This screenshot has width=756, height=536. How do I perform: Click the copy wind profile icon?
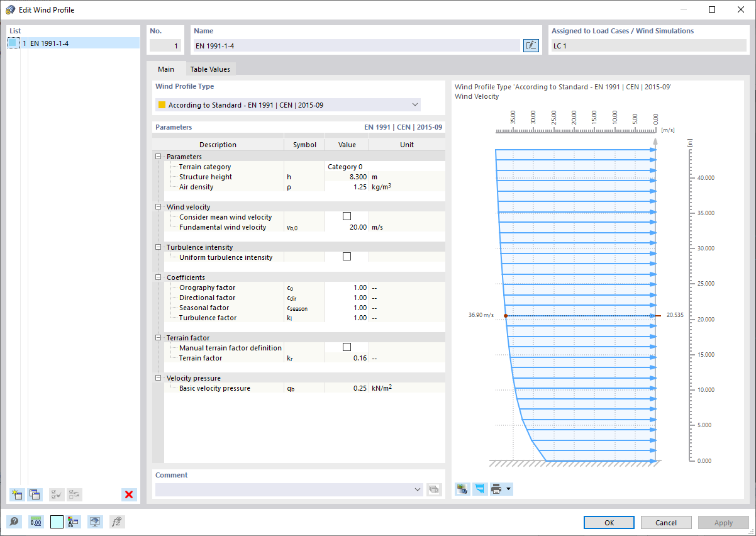[x=35, y=494]
